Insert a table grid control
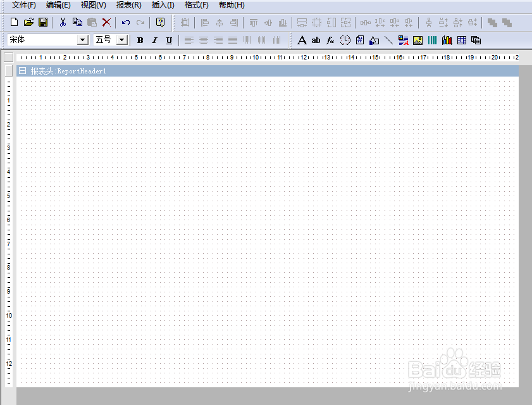This screenshot has width=532, height=405. coord(462,40)
